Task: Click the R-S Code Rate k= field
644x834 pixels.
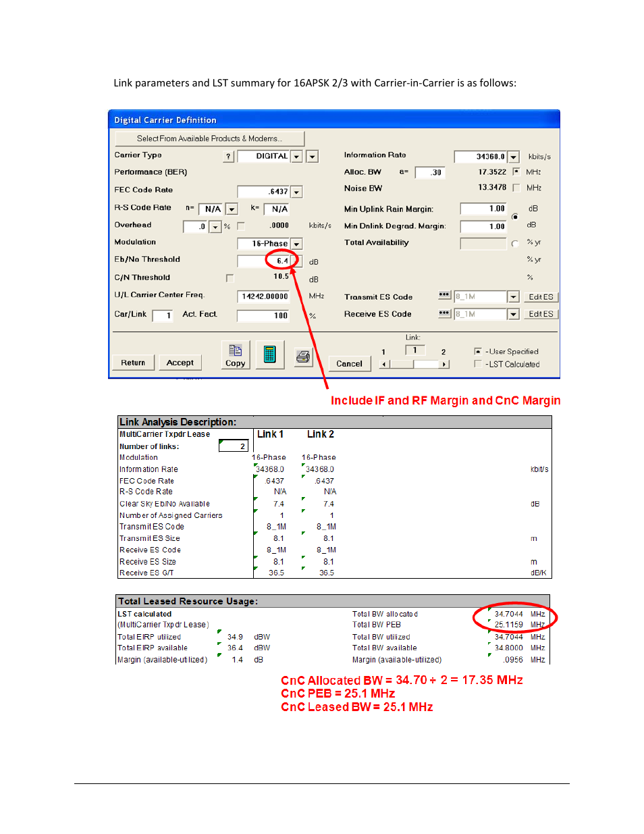Action: (277, 209)
